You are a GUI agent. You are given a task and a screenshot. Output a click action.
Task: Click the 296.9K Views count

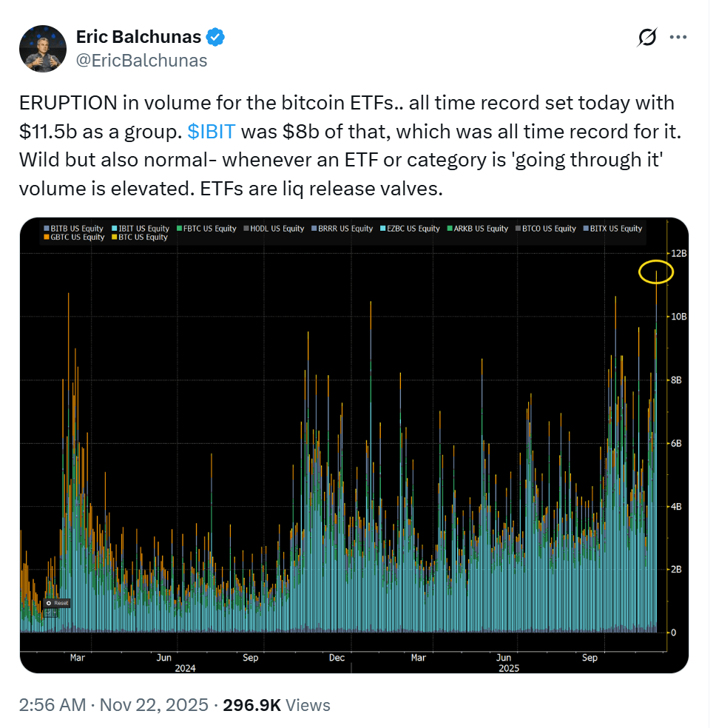pyautogui.click(x=277, y=705)
